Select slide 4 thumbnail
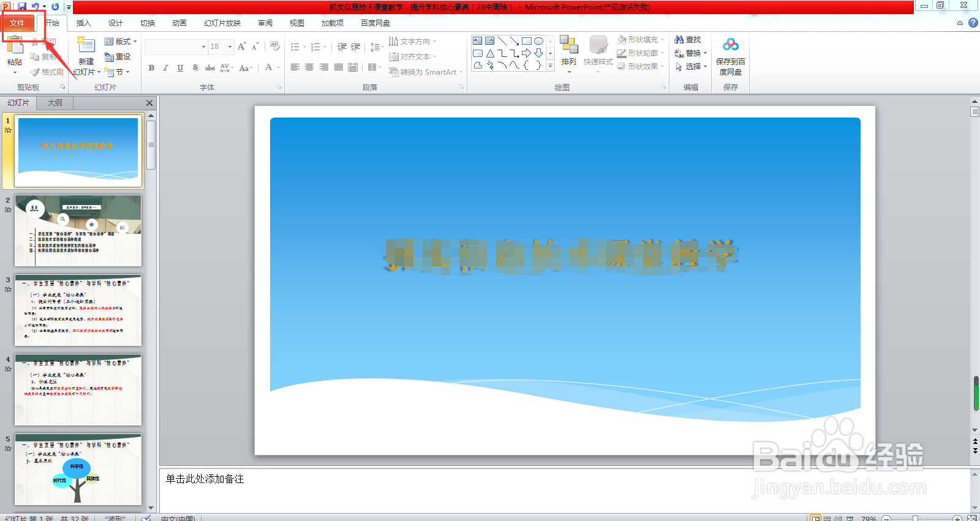Image resolution: width=980 pixels, height=521 pixels. coord(78,390)
